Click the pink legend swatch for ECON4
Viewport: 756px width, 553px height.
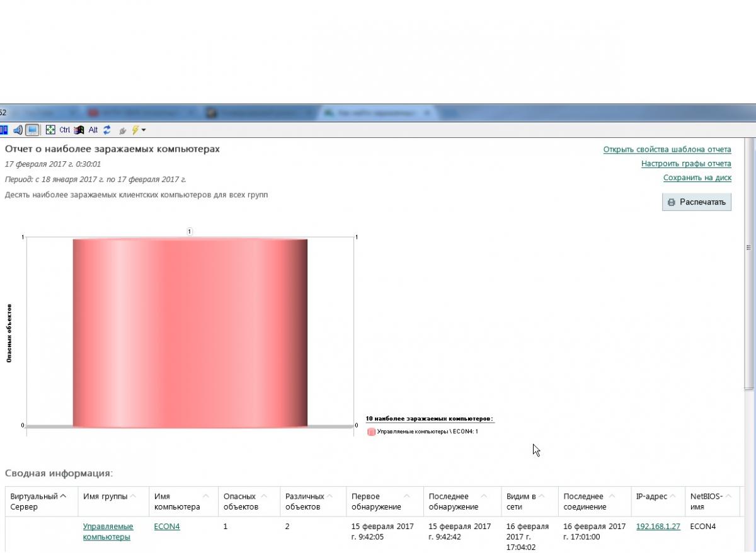371,431
